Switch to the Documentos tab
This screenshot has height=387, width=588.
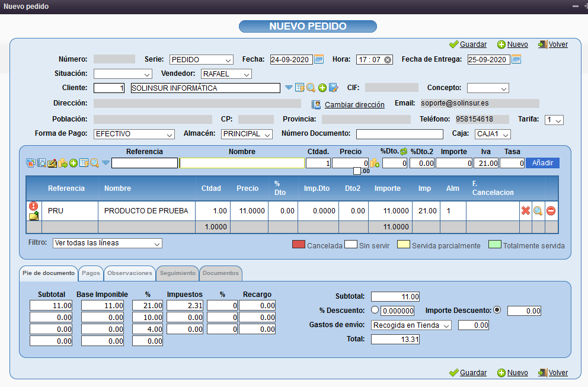pyautogui.click(x=220, y=273)
